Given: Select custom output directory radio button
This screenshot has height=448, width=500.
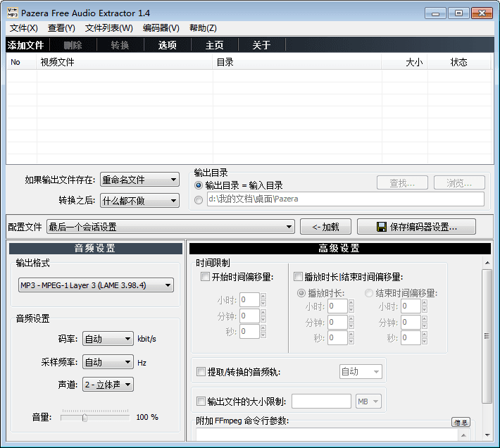Looking at the screenshot, I should click(x=199, y=200).
